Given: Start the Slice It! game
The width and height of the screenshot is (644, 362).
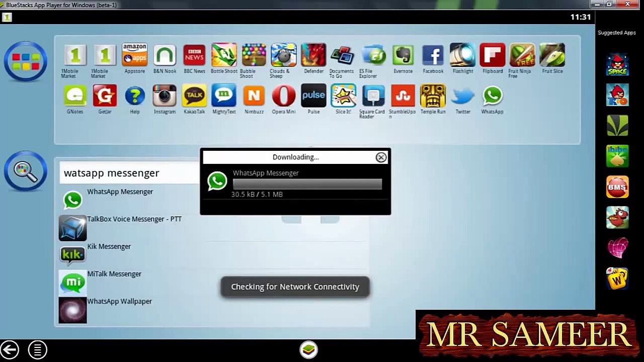Looking at the screenshot, I should 343,96.
